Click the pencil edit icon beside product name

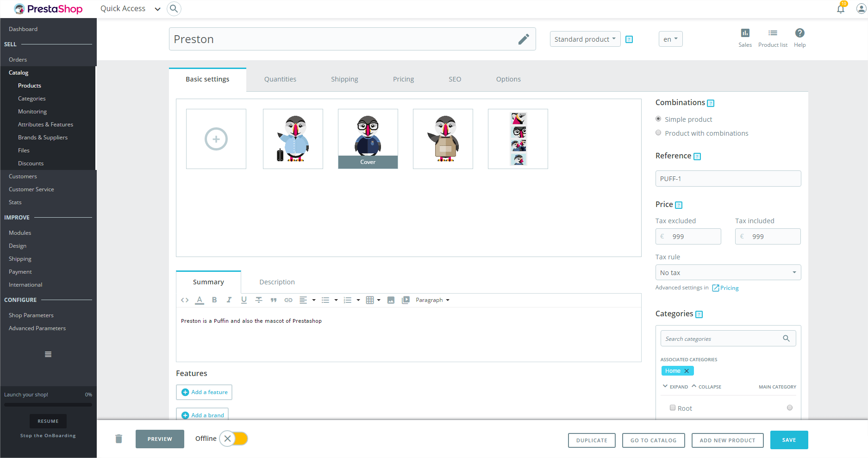point(524,39)
